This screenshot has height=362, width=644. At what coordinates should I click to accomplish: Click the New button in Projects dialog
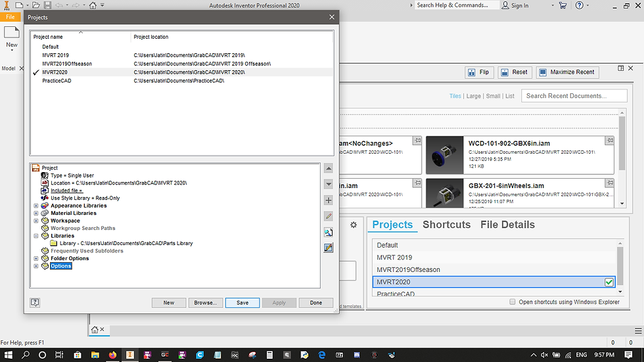tap(169, 303)
